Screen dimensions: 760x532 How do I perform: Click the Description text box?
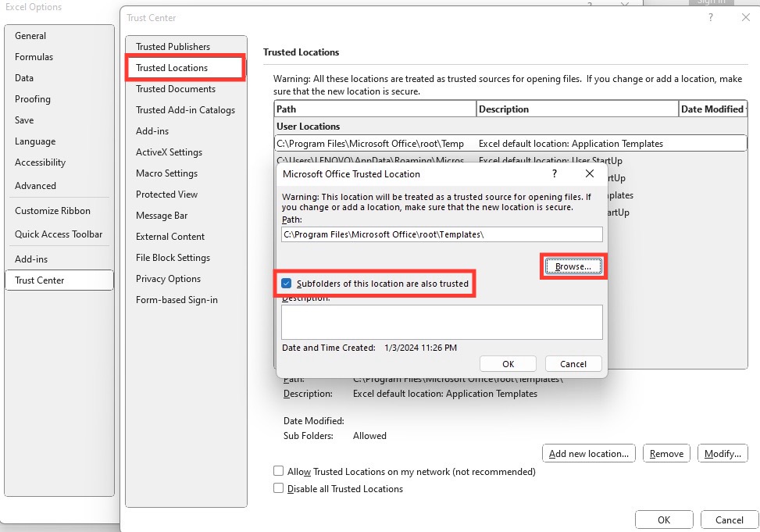click(442, 322)
